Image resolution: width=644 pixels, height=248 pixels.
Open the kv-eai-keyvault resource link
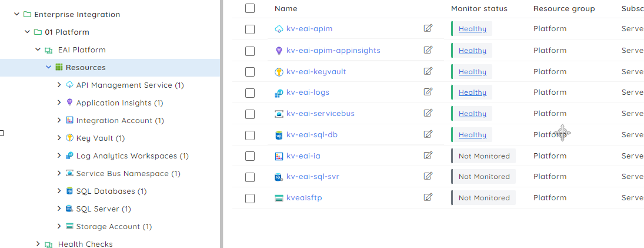pos(316,71)
